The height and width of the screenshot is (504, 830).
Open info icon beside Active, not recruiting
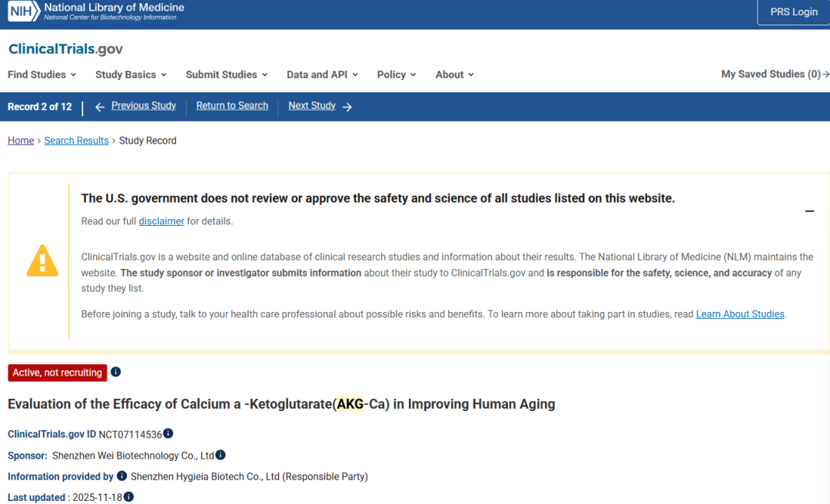pyautogui.click(x=115, y=372)
